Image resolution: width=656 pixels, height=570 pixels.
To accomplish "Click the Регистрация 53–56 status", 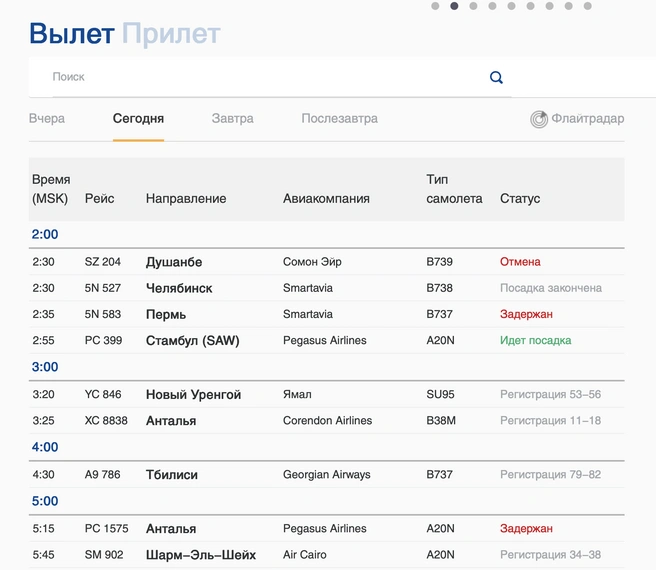I will tap(550, 395).
